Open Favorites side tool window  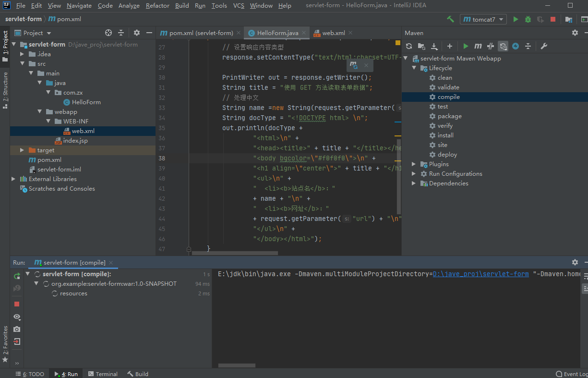point(5,344)
